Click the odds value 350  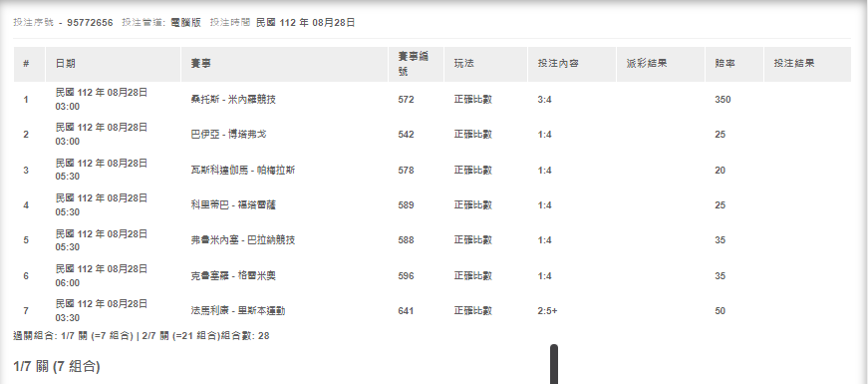tap(723, 100)
